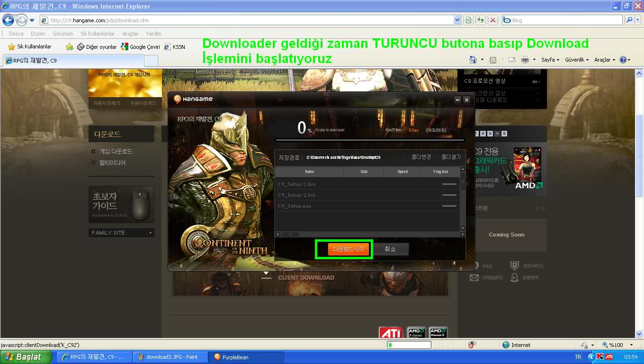This screenshot has height=364, width=644.
Task: Click the blank new tab button
Action: coord(151,61)
